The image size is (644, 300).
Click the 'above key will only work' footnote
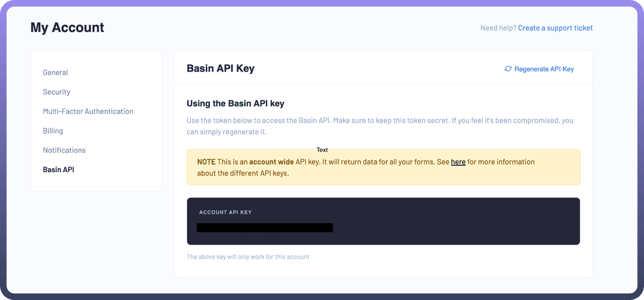click(248, 257)
